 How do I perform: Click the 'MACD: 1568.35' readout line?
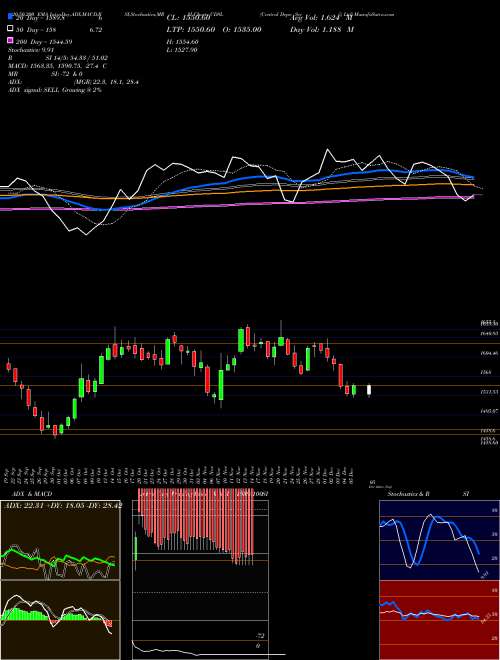tap(58, 66)
